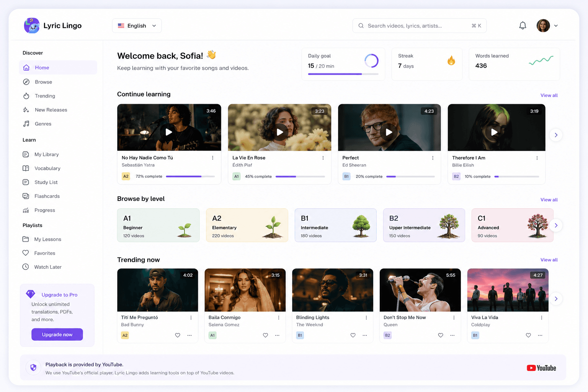This screenshot has width=588, height=392.
Task: Play the Perfect video by Ed Sheeran
Action: pos(389,132)
